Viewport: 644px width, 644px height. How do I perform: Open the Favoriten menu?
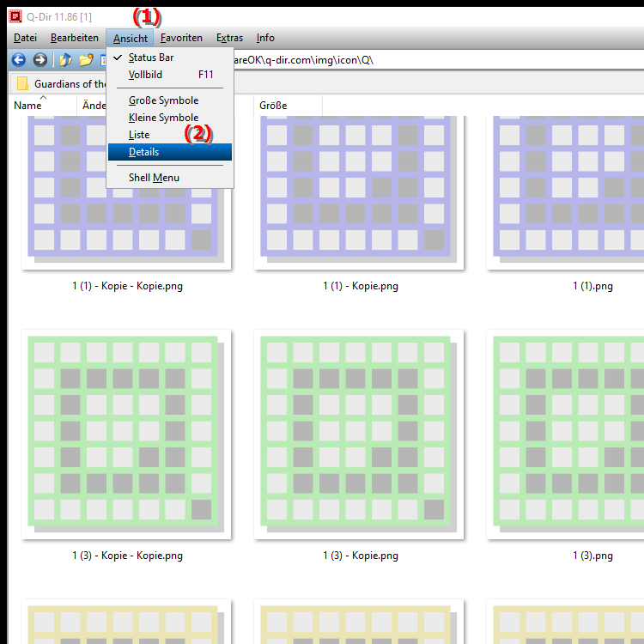[x=181, y=38]
